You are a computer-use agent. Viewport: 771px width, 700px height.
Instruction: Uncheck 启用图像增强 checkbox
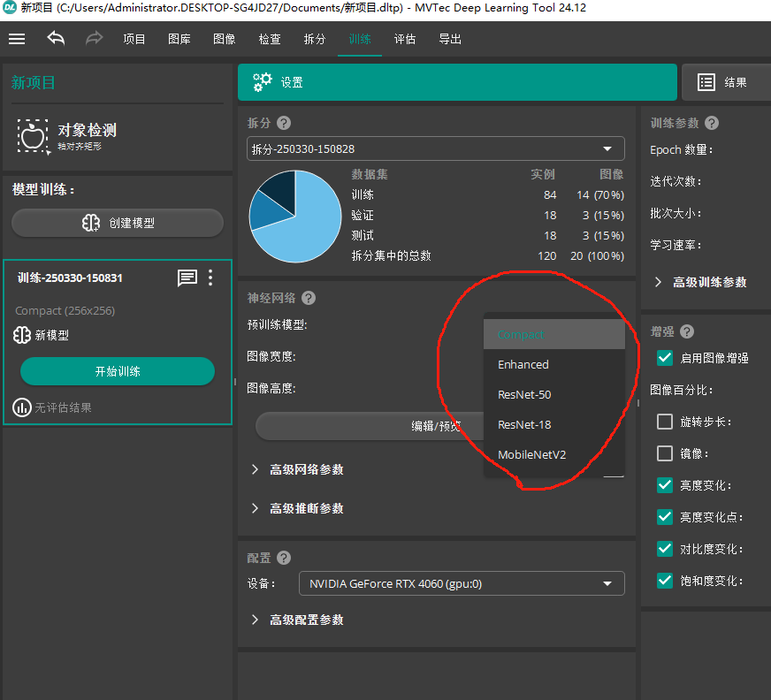tap(665, 358)
